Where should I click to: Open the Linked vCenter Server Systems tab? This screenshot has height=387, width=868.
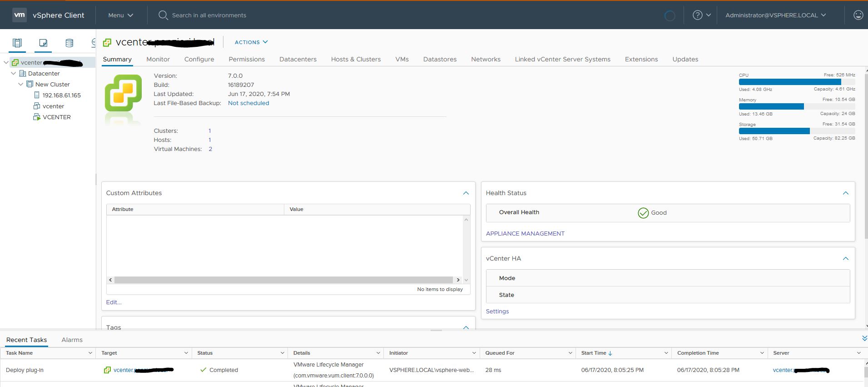[x=562, y=59]
